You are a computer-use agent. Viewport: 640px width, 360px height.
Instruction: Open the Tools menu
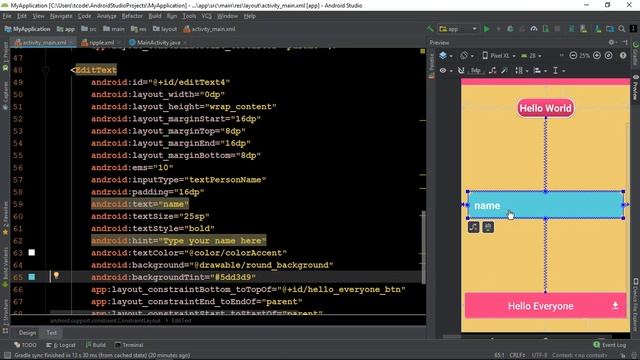pos(189,16)
